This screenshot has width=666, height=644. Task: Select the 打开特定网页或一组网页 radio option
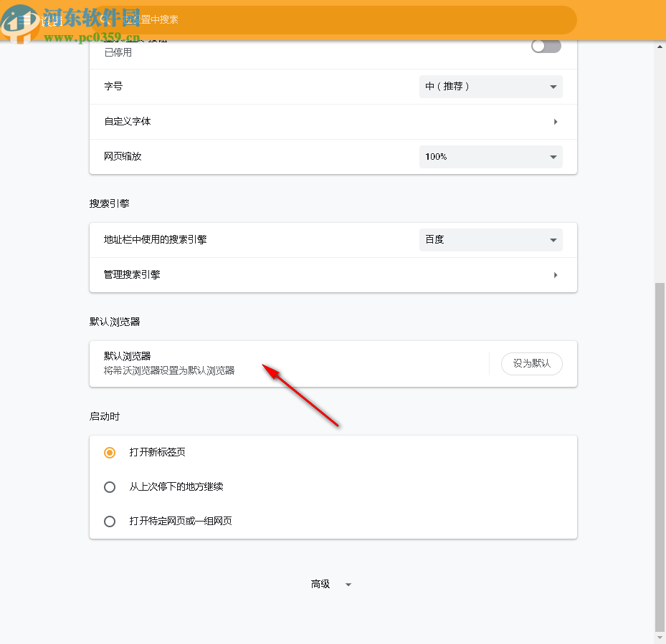110,522
